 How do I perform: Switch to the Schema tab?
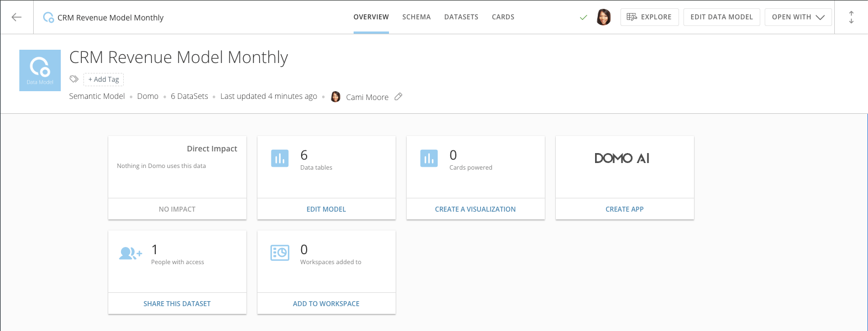point(417,17)
